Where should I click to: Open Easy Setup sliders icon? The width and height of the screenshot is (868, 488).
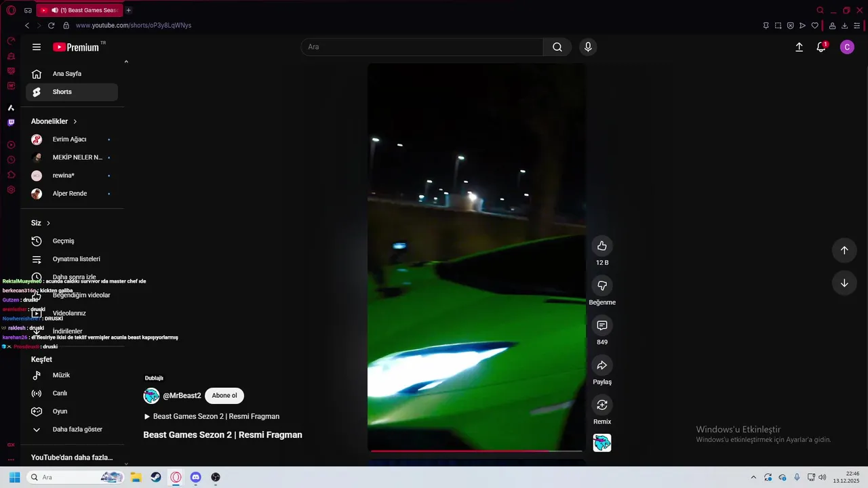click(857, 26)
